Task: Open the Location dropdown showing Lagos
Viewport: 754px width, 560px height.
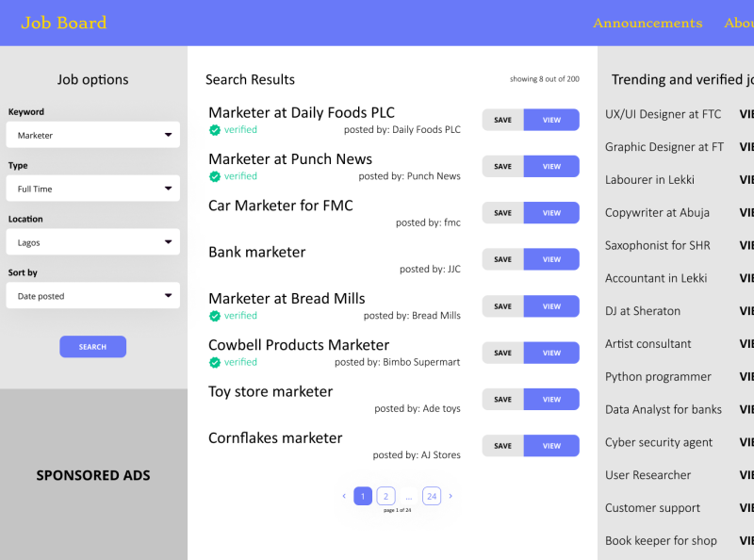Action: [92, 241]
